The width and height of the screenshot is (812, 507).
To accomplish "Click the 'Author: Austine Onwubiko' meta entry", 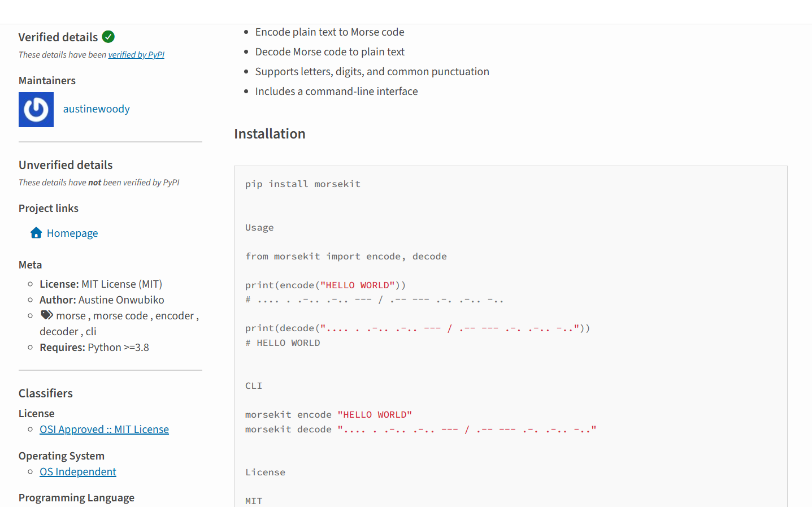I will click(x=102, y=300).
